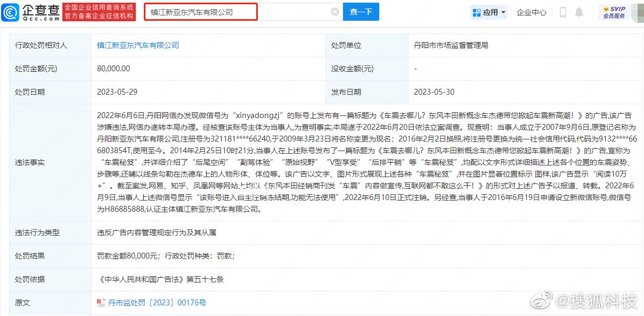Select the penalty amount 80,000.00
Image resolution: width=644 pixels, height=316 pixels.
point(113,69)
